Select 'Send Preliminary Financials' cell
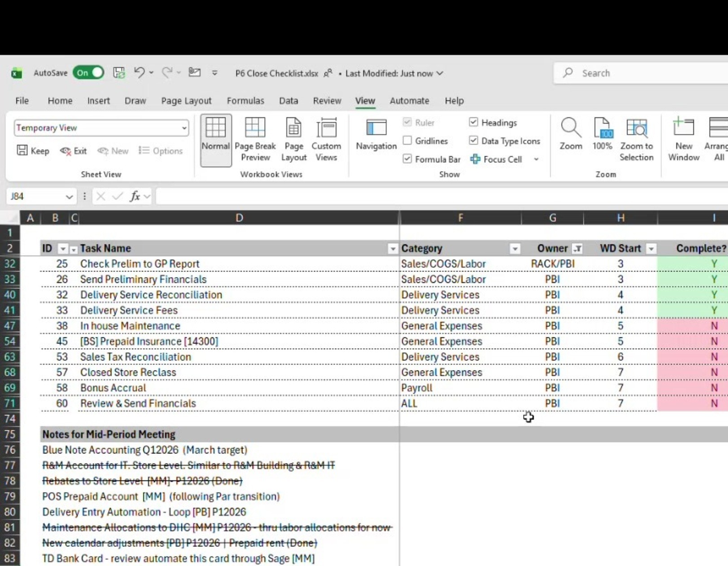Viewport: 728px width, 566px height. [239, 279]
